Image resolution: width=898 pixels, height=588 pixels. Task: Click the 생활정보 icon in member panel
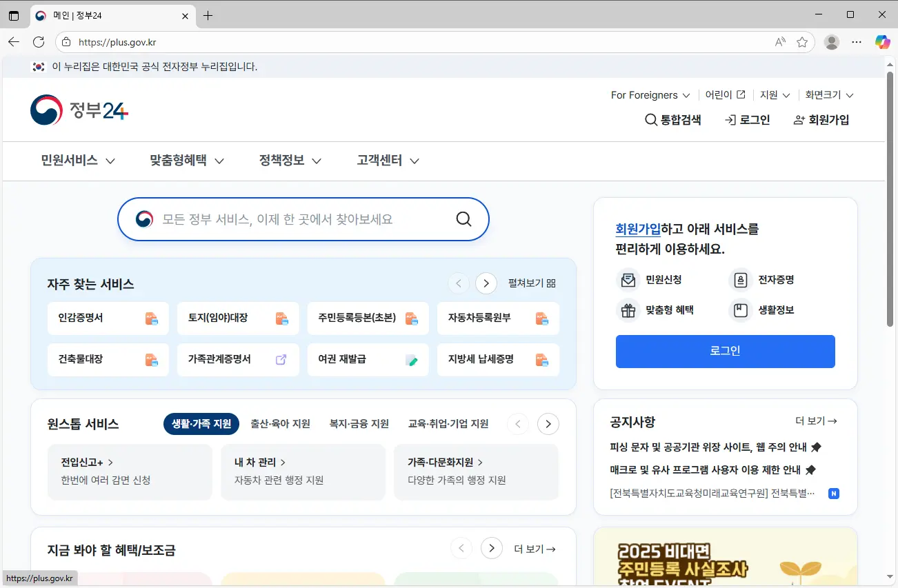point(740,310)
